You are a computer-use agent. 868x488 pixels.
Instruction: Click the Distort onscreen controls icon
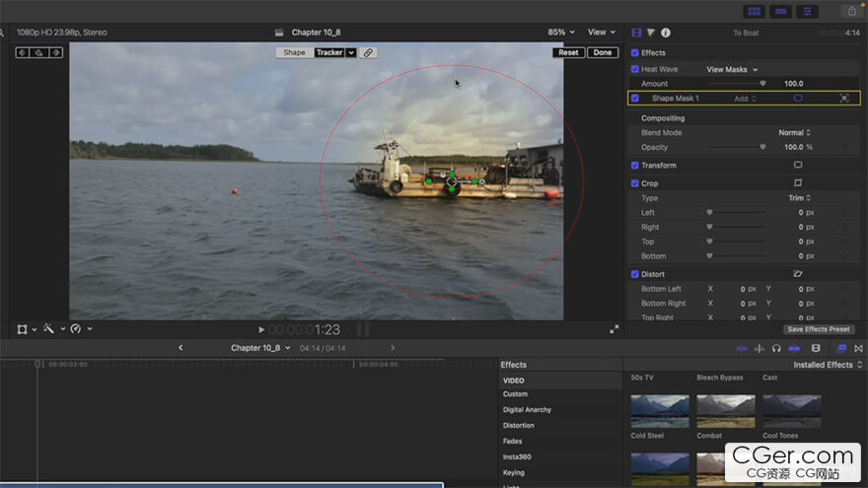[798, 274]
